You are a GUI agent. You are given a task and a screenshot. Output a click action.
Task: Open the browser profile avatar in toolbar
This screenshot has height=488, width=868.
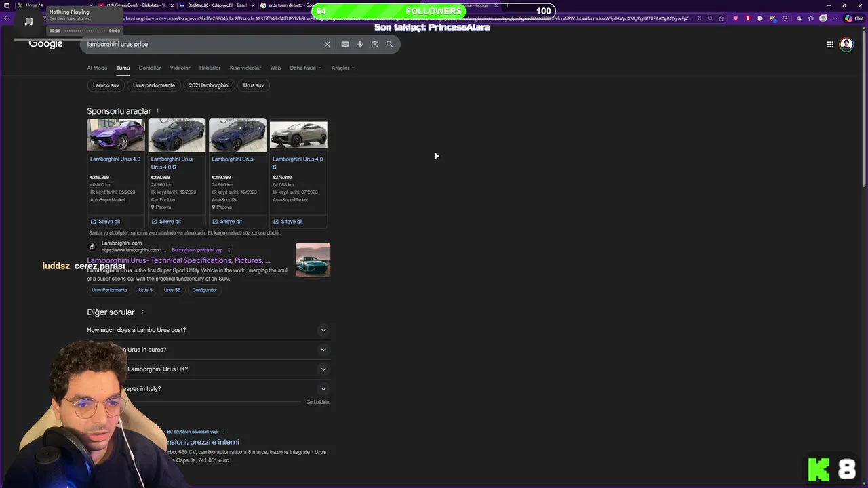tap(823, 18)
